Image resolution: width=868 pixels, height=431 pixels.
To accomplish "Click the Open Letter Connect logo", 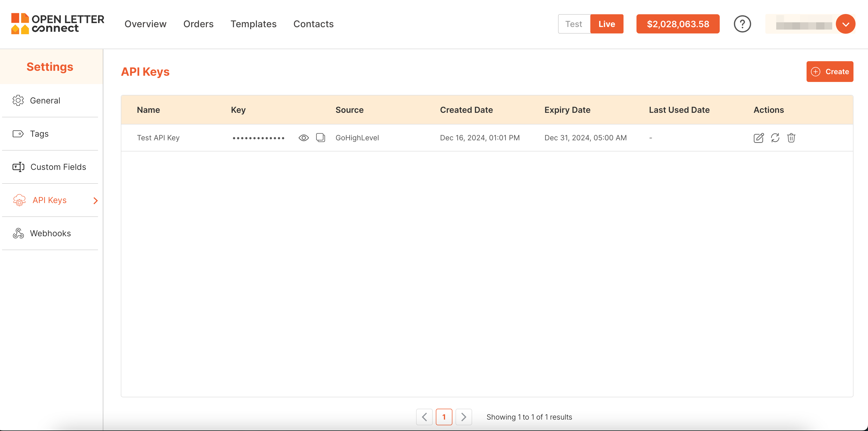I will [x=58, y=24].
